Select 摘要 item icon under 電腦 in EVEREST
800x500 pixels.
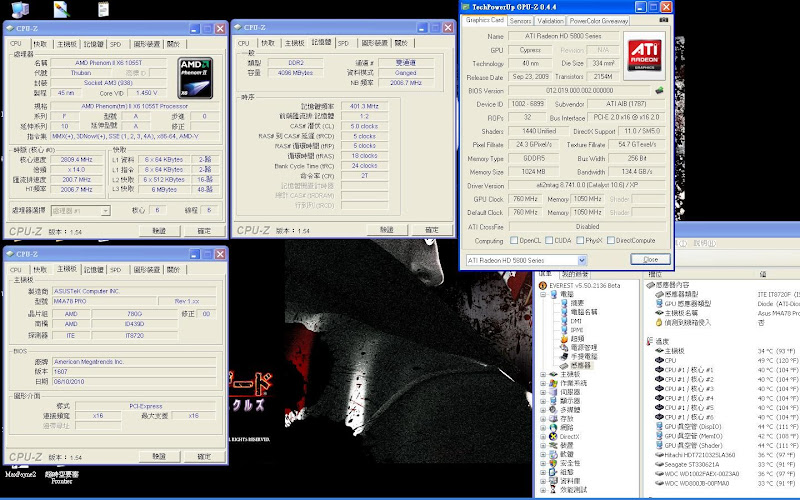click(564, 303)
